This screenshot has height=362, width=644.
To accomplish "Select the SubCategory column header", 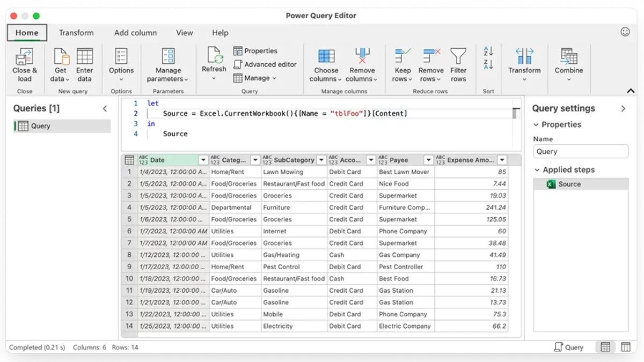I will (x=294, y=160).
